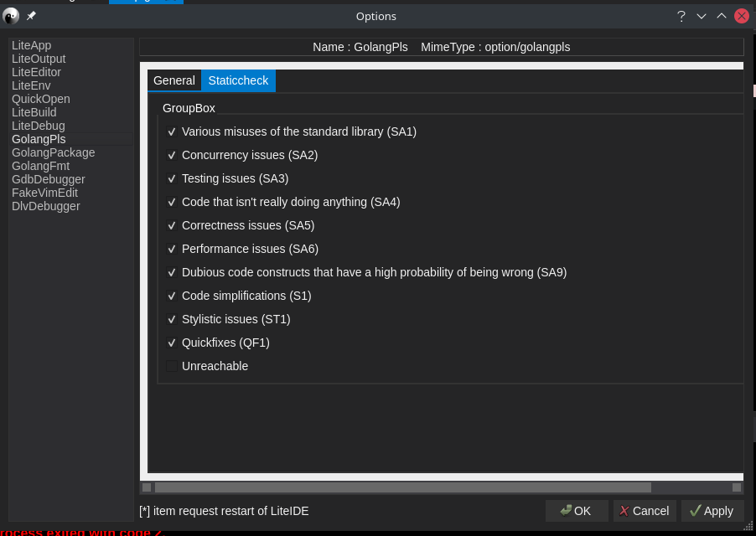Uncheck Dubious code constructs (SA9)
This screenshot has height=536, width=756.
(x=172, y=272)
